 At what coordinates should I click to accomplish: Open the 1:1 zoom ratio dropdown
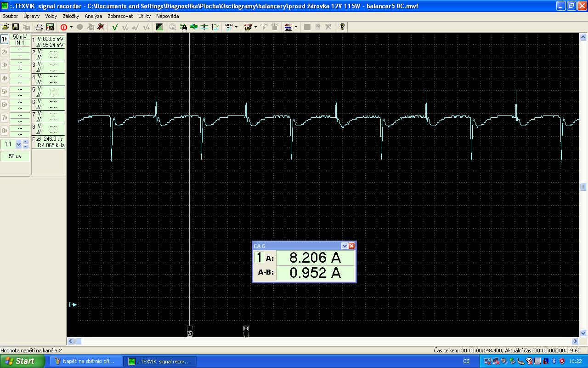pyautogui.click(x=18, y=144)
